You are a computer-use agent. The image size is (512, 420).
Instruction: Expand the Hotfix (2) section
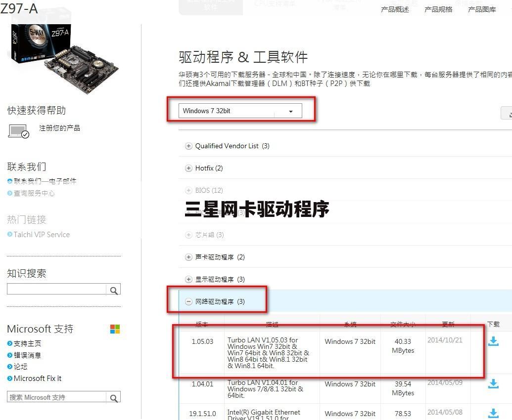[188, 168]
